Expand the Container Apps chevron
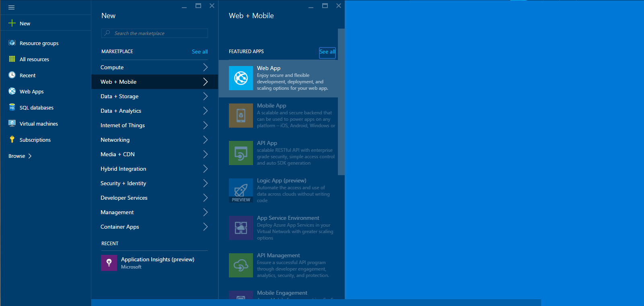 [205, 227]
